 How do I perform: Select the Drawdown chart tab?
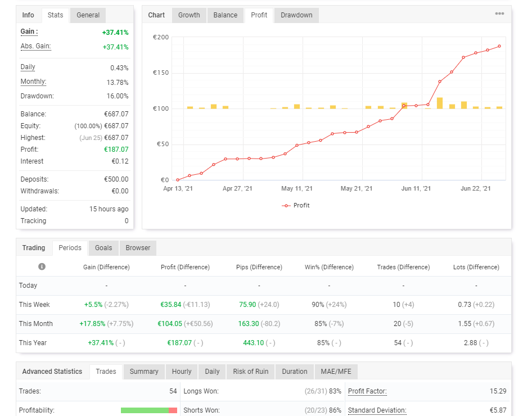[296, 15]
